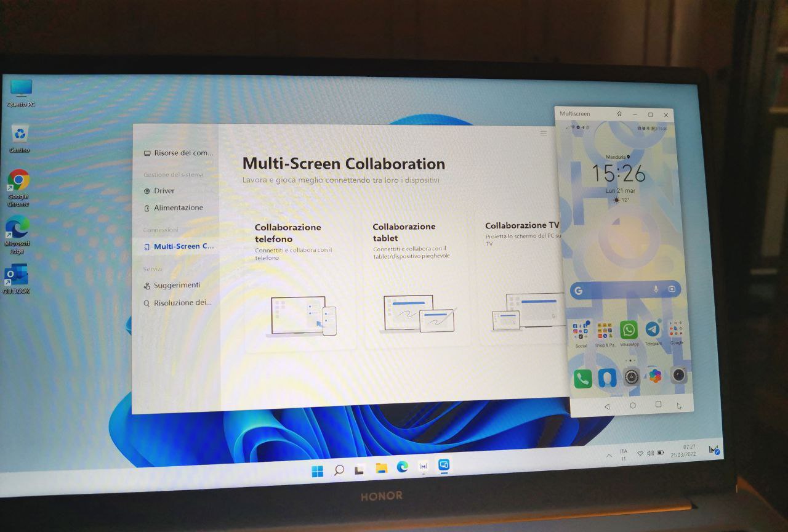Viewport: 788px width, 532px height.
Task: Open the green Phone dialer app
Action: 582,376
